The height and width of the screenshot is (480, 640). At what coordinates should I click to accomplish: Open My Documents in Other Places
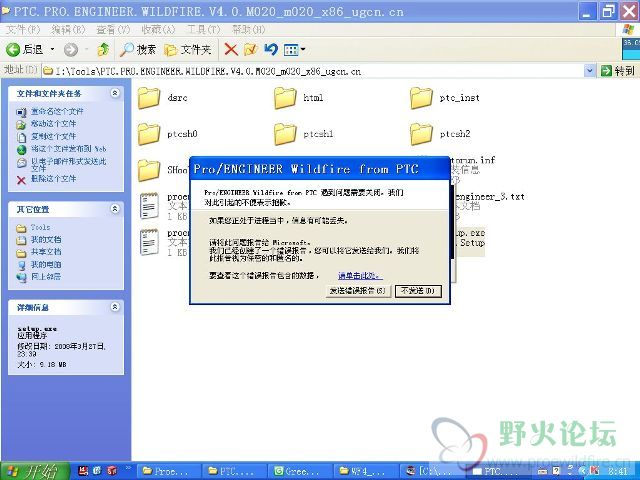point(46,240)
